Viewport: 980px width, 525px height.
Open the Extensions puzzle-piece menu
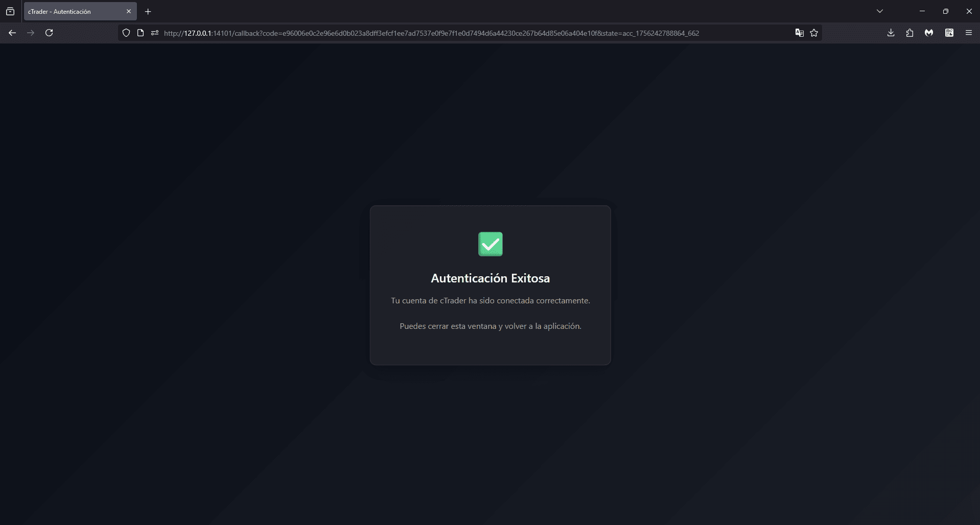pyautogui.click(x=909, y=33)
